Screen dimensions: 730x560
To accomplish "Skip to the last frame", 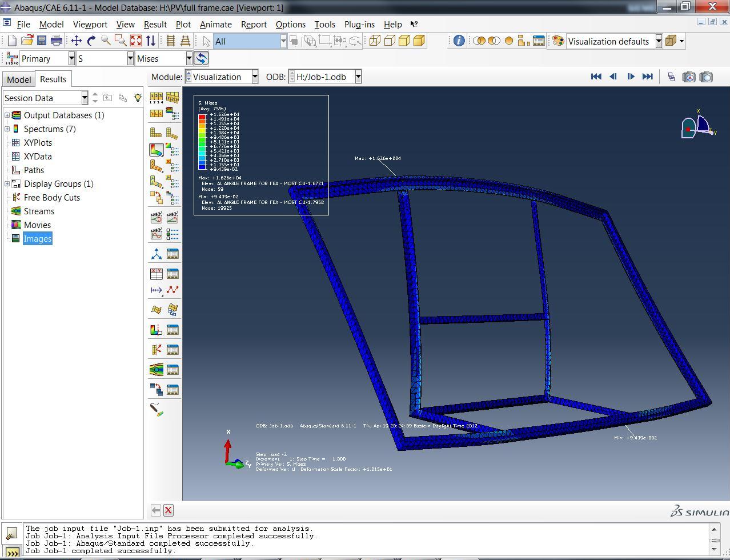I will coord(648,77).
